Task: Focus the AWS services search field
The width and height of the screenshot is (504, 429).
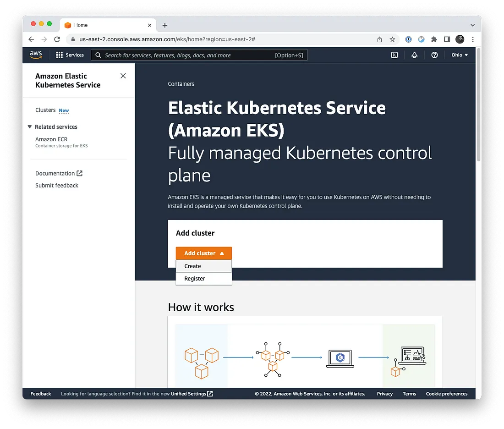Action: click(x=199, y=55)
